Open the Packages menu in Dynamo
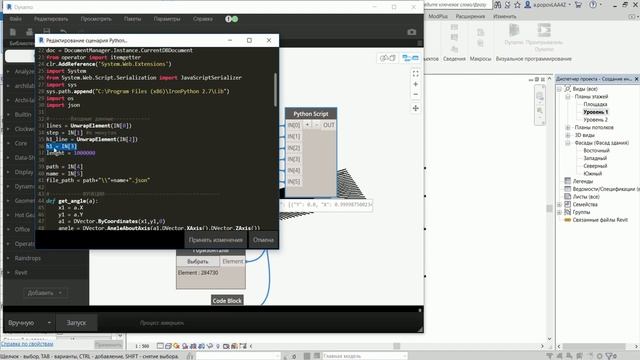This screenshot has width=640, height=360. [x=132, y=19]
